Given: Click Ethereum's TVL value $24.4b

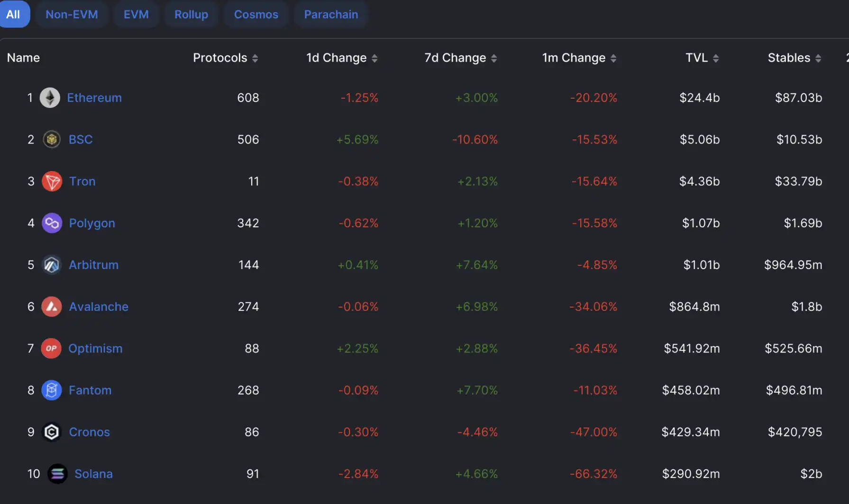Looking at the screenshot, I should [699, 98].
